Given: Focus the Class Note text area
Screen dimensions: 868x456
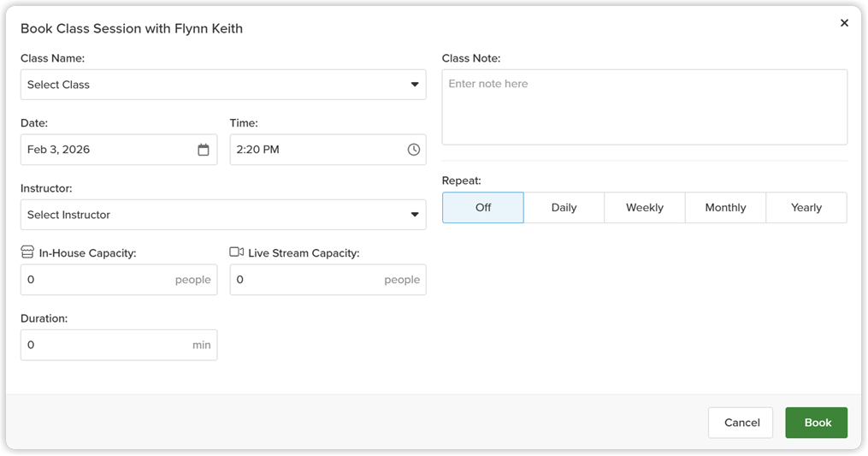Looking at the screenshot, I should click(x=644, y=107).
